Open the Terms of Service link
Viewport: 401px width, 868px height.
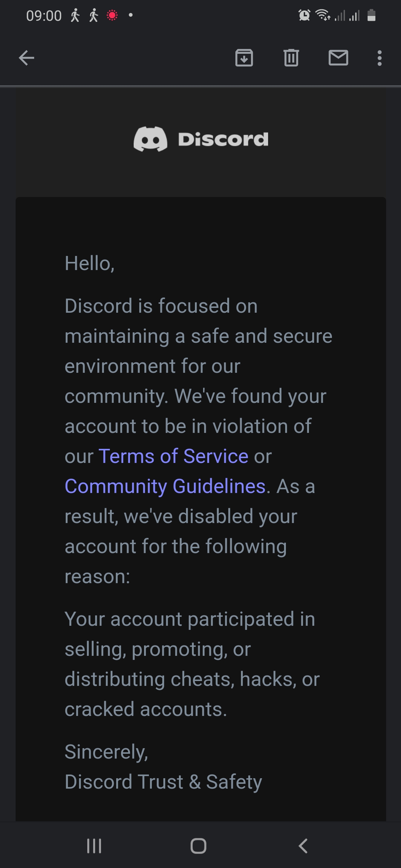(173, 456)
